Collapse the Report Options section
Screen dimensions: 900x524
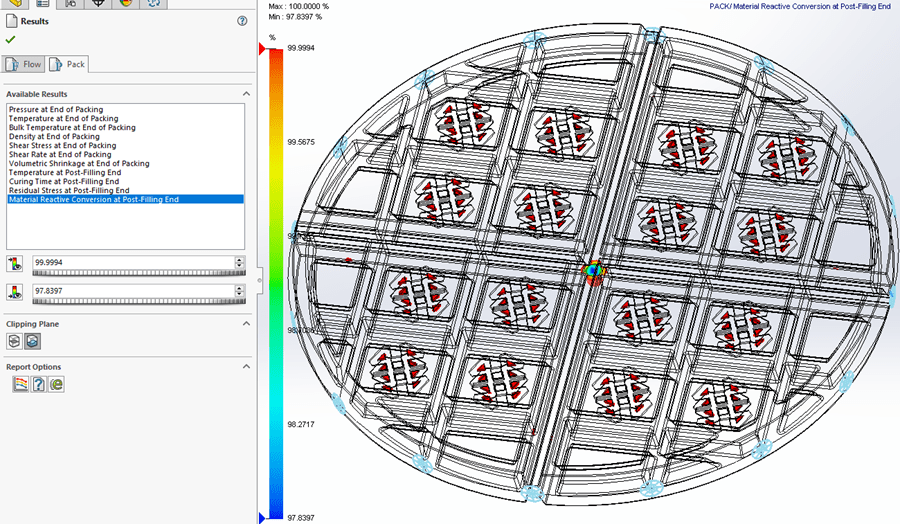click(x=245, y=367)
